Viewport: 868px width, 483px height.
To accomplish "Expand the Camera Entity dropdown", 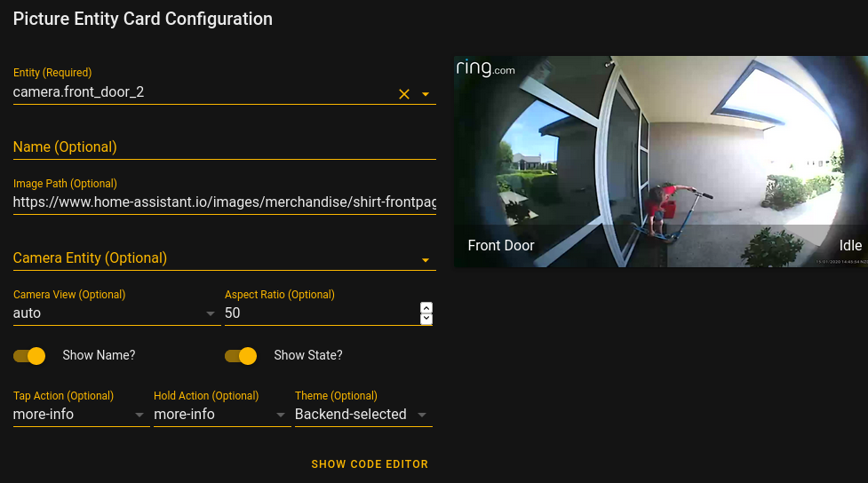I will [426, 259].
